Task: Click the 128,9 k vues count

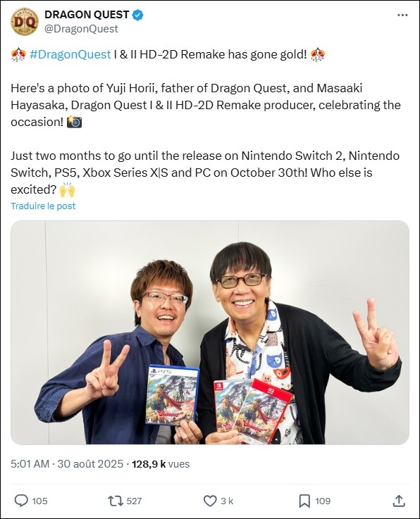Action: click(x=161, y=464)
